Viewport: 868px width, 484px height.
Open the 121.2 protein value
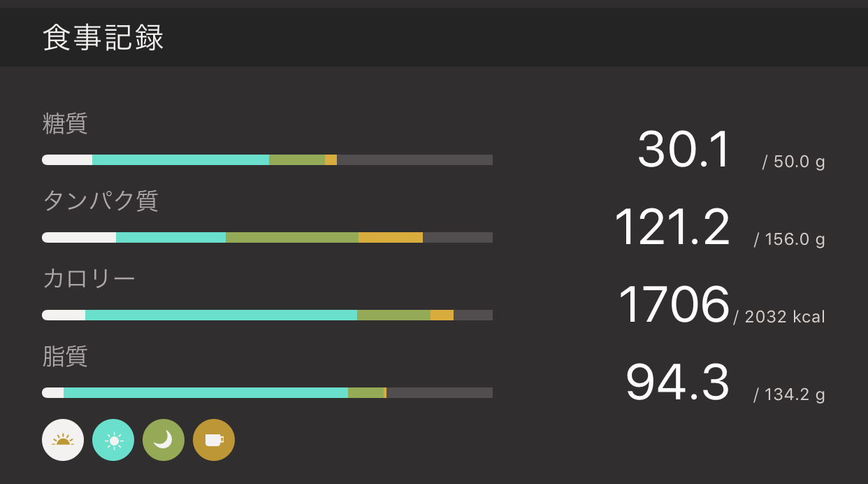click(x=672, y=227)
